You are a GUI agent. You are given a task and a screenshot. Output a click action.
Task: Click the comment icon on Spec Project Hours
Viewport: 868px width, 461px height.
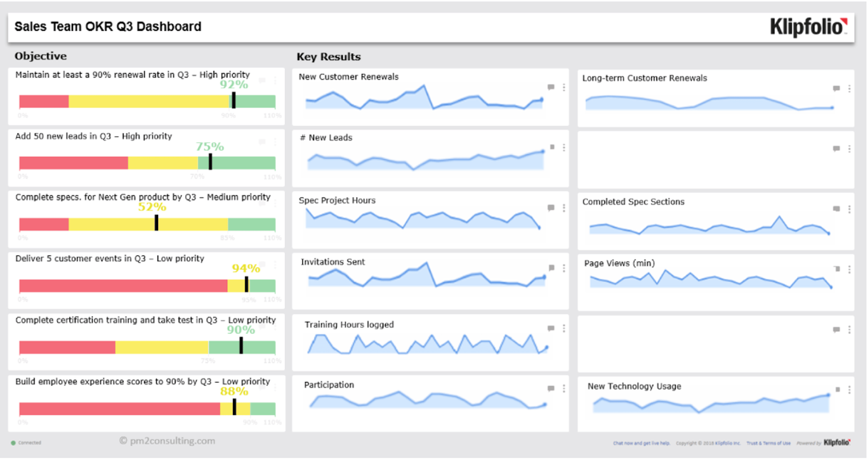[551, 208]
